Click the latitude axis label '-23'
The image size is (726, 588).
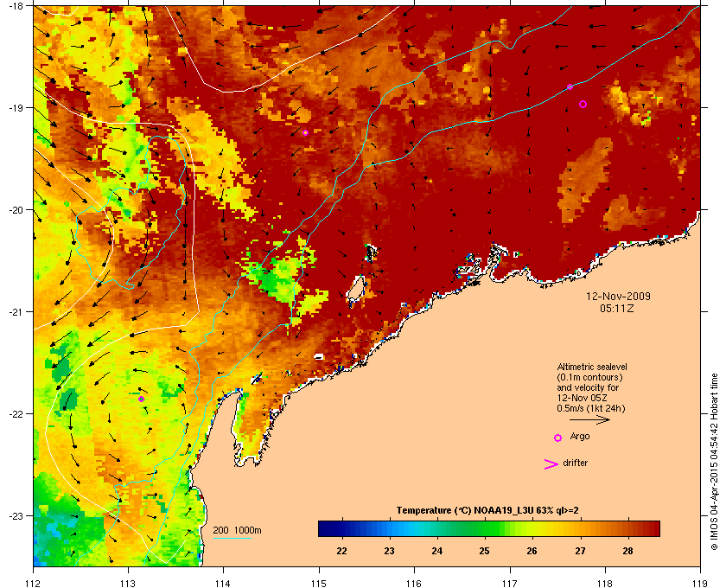pyautogui.click(x=16, y=515)
